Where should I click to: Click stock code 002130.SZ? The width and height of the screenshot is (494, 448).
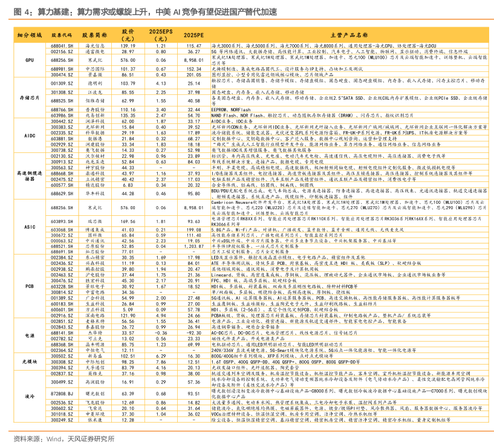(62, 156)
